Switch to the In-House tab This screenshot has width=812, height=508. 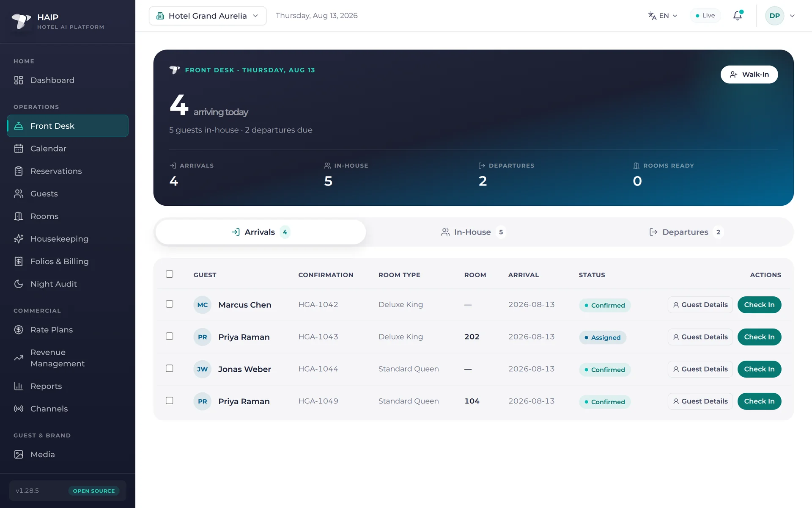(473, 232)
